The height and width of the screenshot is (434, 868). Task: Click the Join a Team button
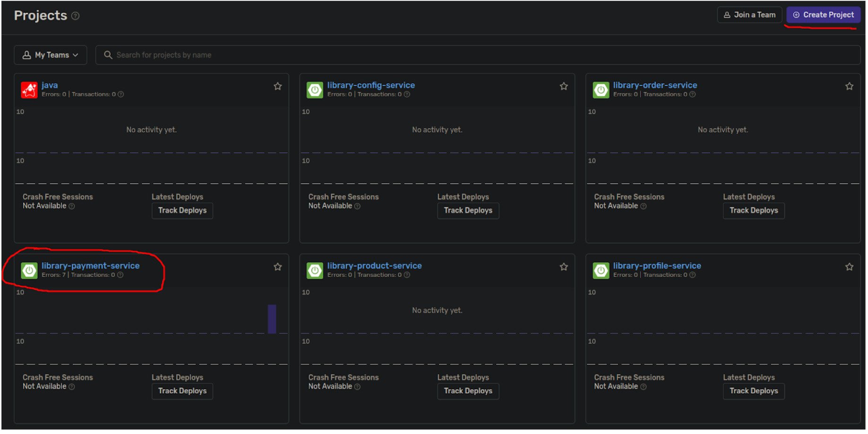[749, 15]
